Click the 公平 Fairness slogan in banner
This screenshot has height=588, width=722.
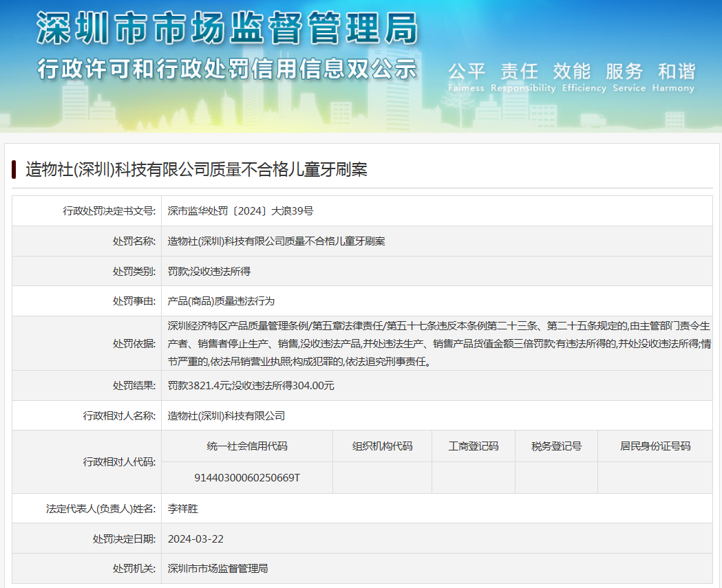[466, 77]
